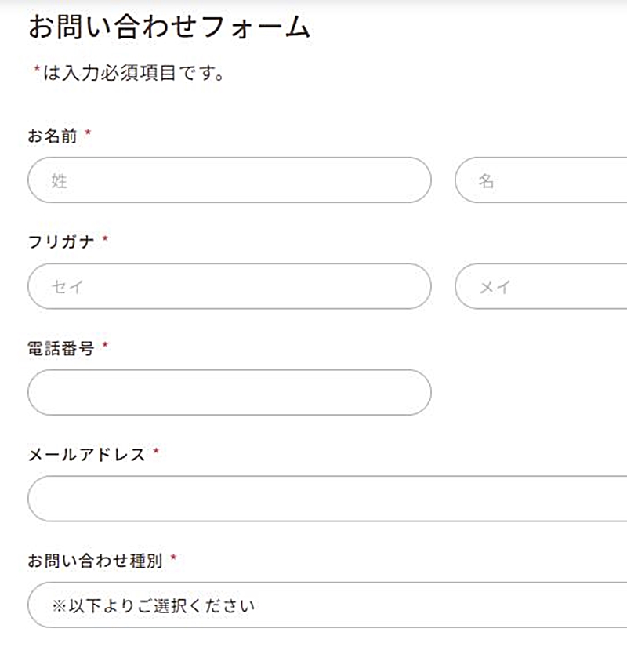Click the red asterisk next to お名前
627x672 pixels.
90,134
